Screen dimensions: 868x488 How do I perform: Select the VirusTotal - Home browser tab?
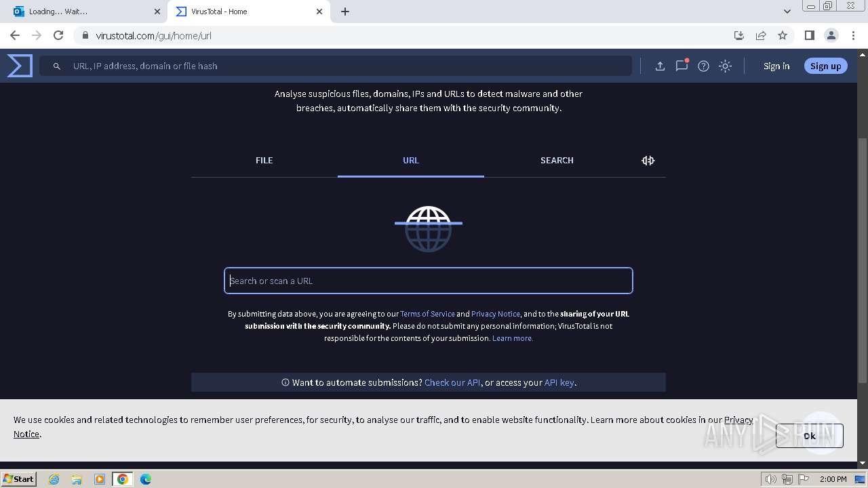(249, 12)
